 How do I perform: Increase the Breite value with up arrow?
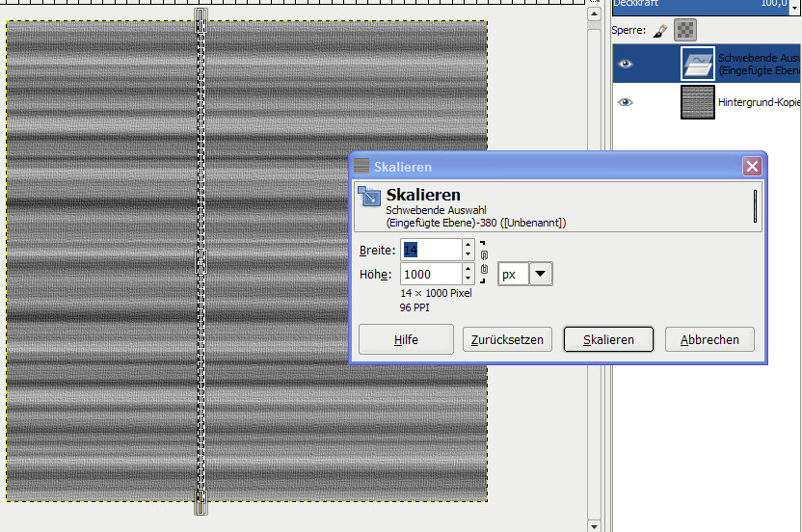468,245
